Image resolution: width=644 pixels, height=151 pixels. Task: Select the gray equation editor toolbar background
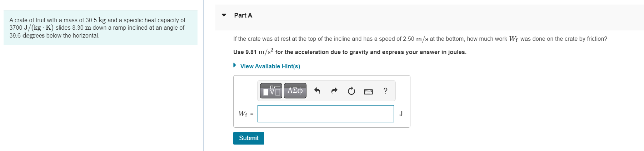326,91
